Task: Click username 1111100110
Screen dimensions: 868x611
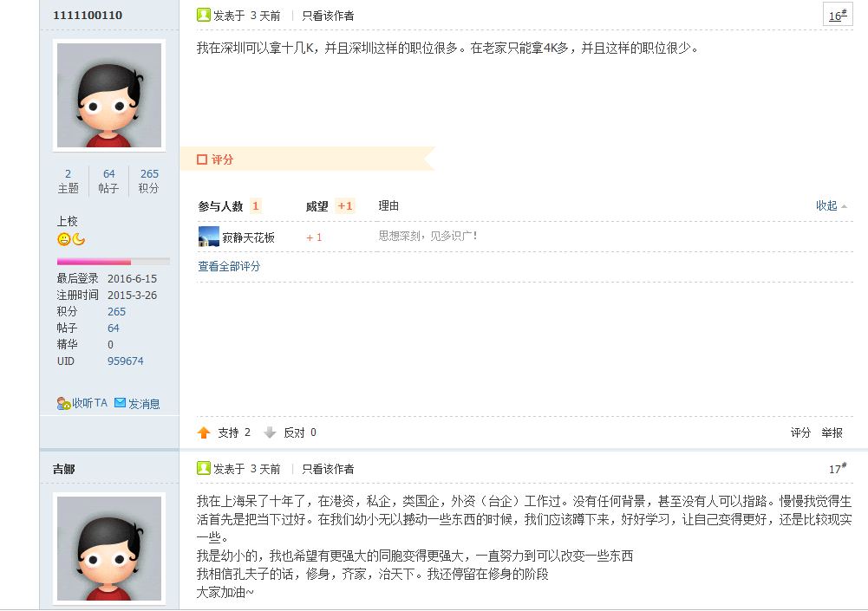Action: point(88,16)
